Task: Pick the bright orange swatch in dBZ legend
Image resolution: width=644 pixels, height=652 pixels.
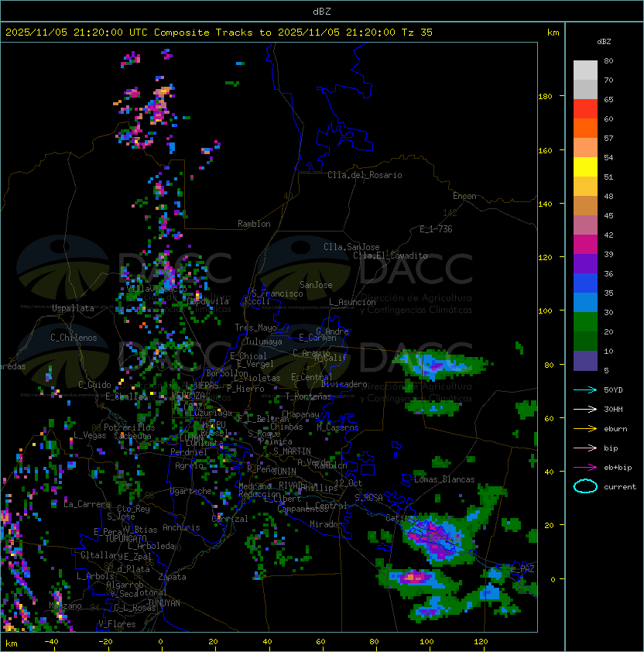Action: (x=585, y=128)
